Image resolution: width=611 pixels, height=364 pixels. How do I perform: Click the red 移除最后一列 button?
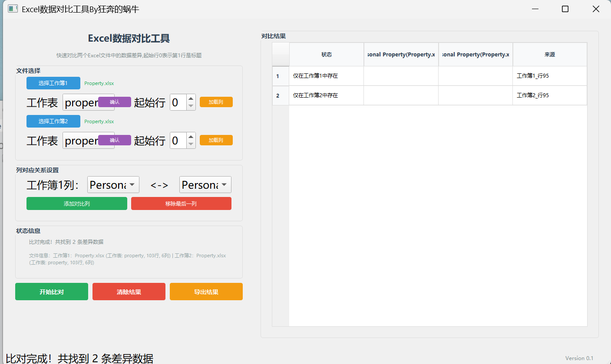click(x=181, y=203)
